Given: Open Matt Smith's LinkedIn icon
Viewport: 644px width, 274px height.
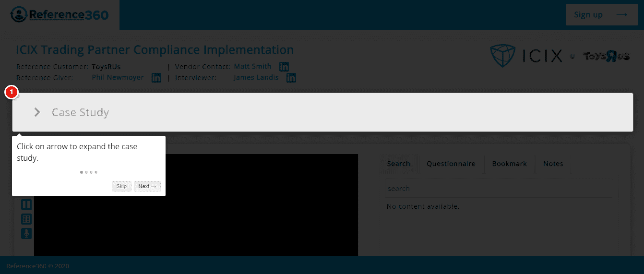Looking at the screenshot, I should 284,67.
